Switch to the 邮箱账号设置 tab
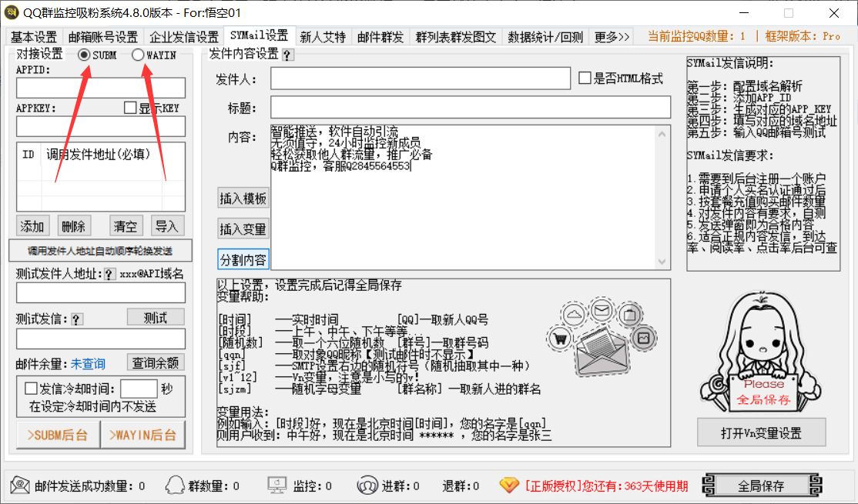Screen dimensions: 858x504 click(x=103, y=37)
